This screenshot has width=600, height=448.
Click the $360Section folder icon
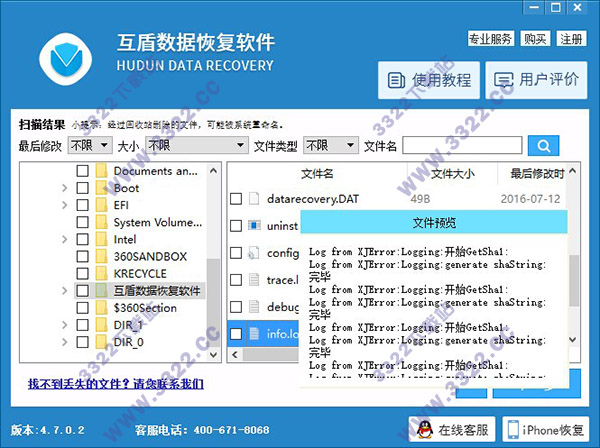tap(101, 308)
